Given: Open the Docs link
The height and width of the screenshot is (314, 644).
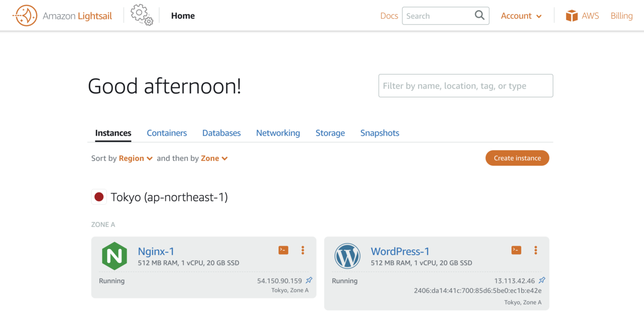Looking at the screenshot, I should tap(389, 16).
